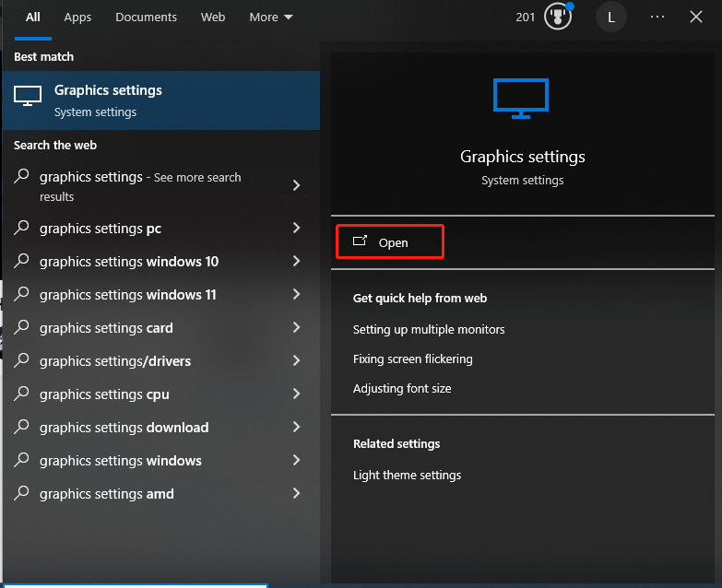Image resolution: width=722 pixels, height=588 pixels.
Task: Open the three-dot options menu
Action: click(657, 17)
